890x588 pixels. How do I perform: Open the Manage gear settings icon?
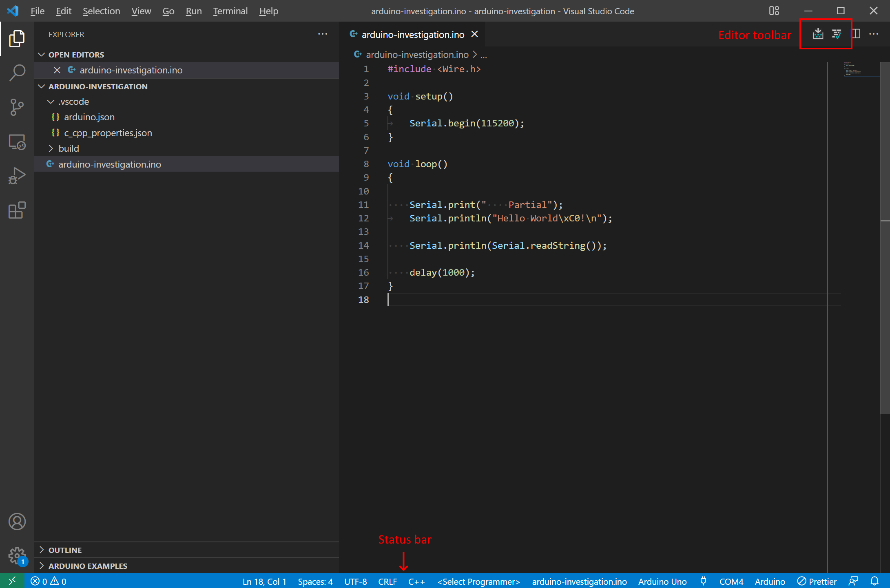(17, 556)
